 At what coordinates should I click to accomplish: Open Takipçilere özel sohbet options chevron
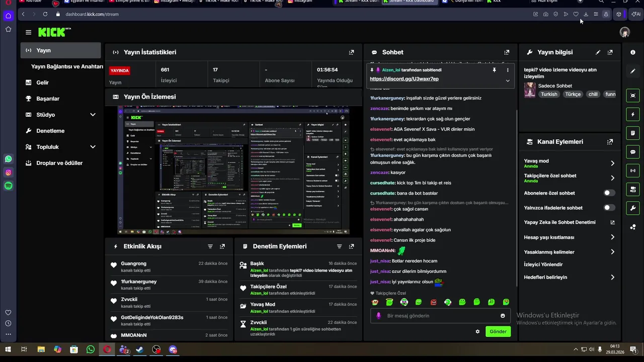click(x=612, y=178)
